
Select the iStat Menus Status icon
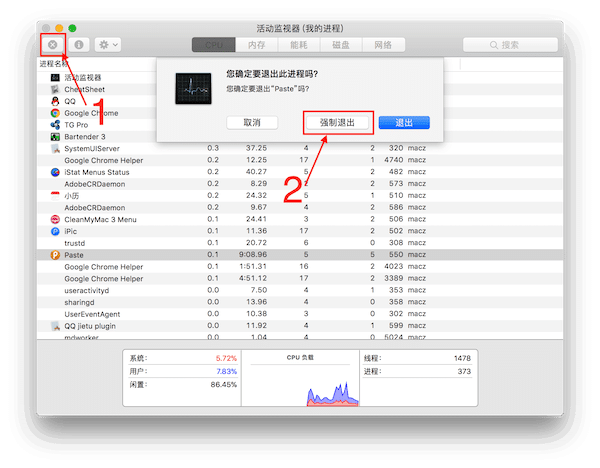click(55, 172)
